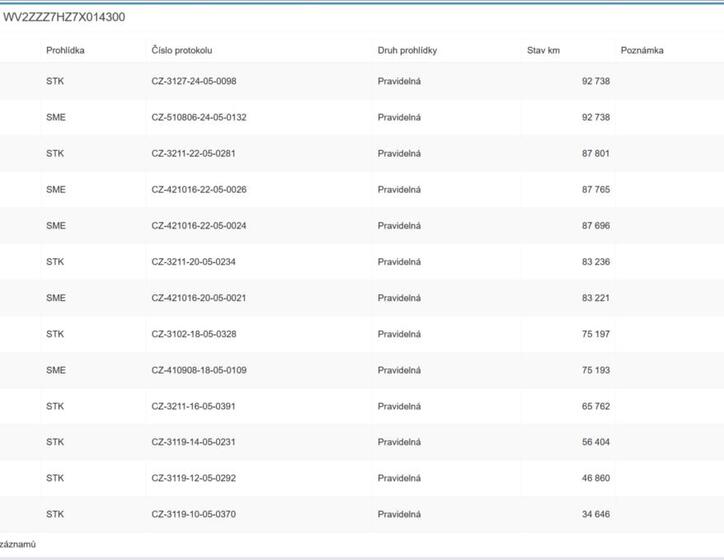Click Pravidelná in row CZ-3211-22-05-0281
This screenshot has width=724, height=560.
coord(399,153)
